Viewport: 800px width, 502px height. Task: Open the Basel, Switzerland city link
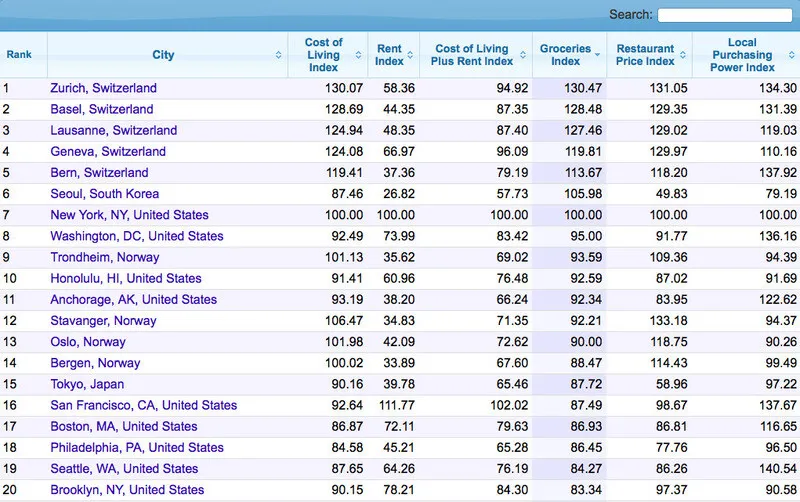(x=101, y=109)
